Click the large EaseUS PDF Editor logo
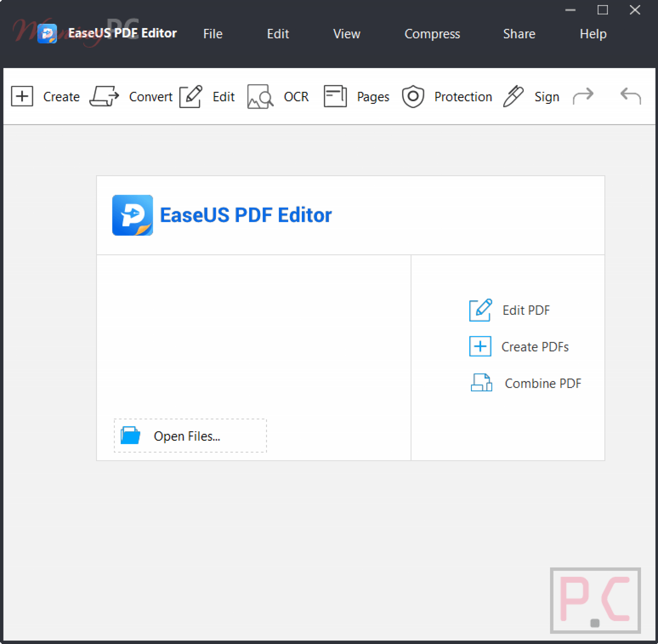This screenshot has width=658, height=644. (132, 215)
